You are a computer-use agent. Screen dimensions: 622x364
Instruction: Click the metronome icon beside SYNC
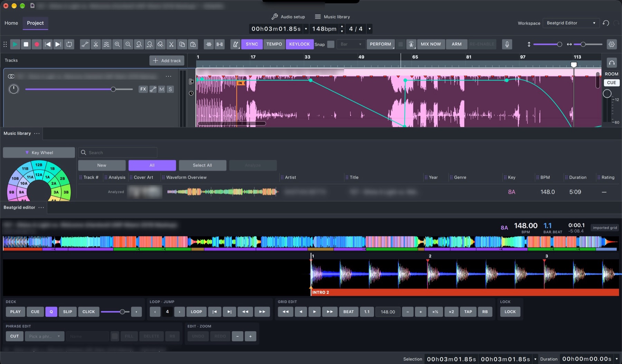235,44
